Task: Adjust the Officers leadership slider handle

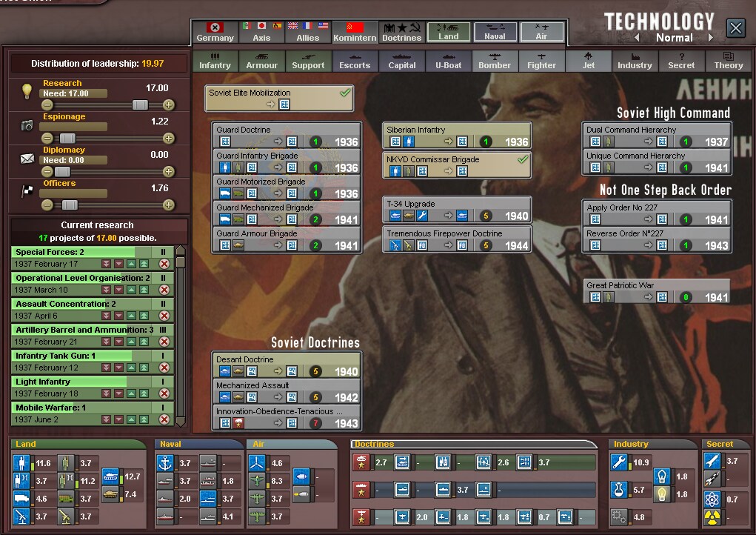Action: pyautogui.click(x=70, y=205)
